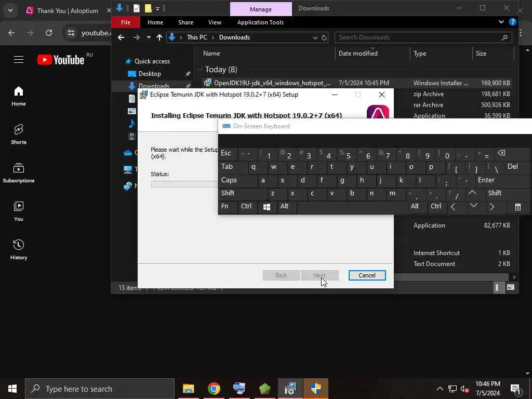Toggle left Alt on On-Screen Keyboard
Image resolution: width=532 pixels, height=399 pixels.
coord(287,206)
